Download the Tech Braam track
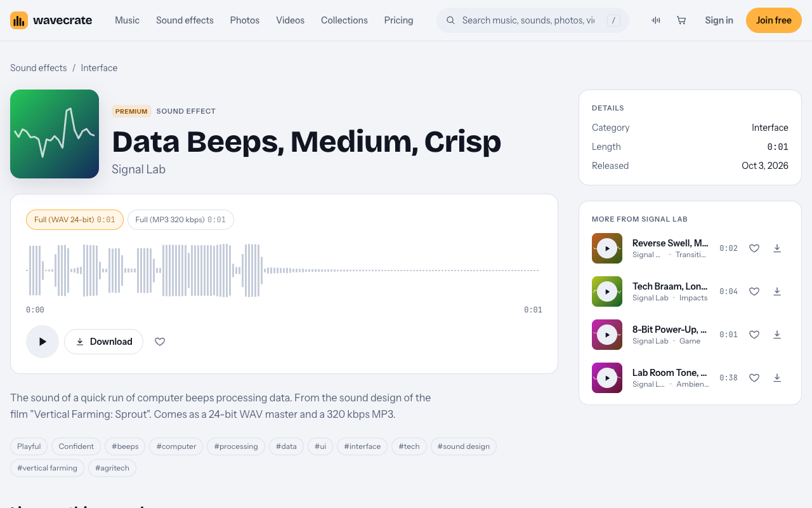This screenshot has height=508, width=812. click(x=777, y=291)
